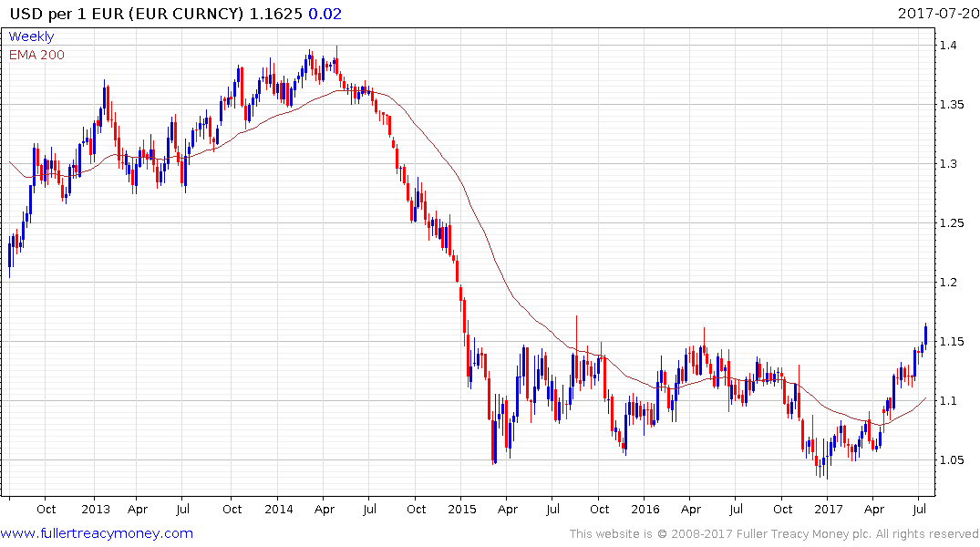Select the 2015 year axis marker
The width and height of the screenshot is (980, 547).
coord(462,509)
